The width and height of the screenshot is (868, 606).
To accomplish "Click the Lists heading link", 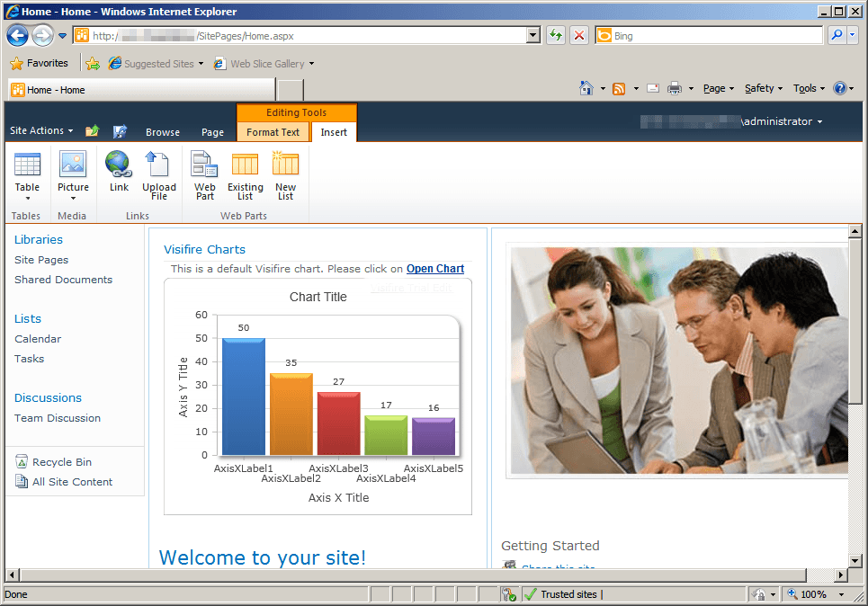I will [x=28, y=319].
